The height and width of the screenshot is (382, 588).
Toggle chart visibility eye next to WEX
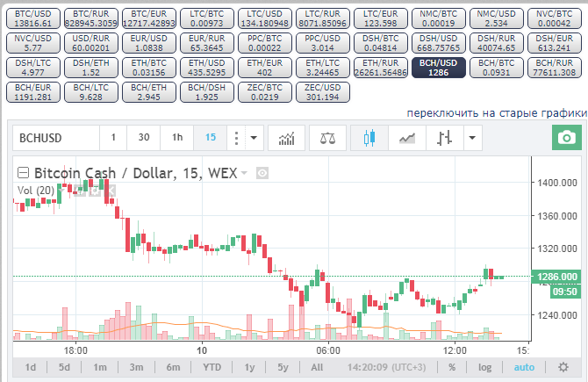(262, 173)
